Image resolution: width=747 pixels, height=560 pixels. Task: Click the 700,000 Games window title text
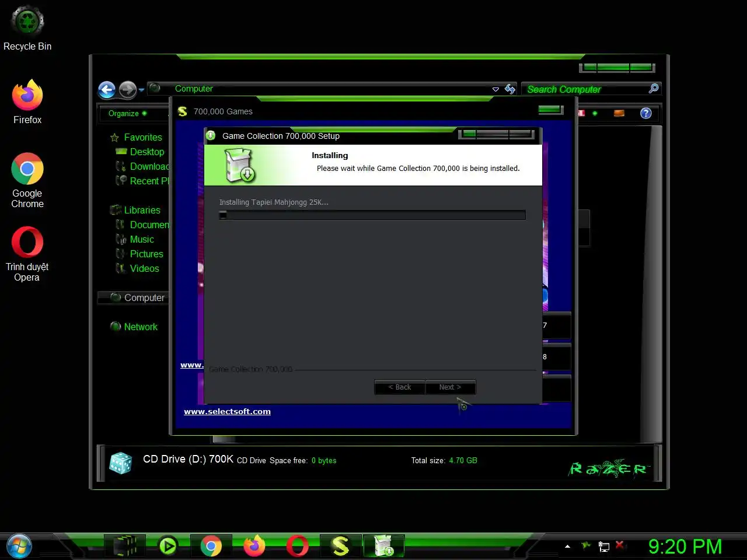(x=223, y=111)
